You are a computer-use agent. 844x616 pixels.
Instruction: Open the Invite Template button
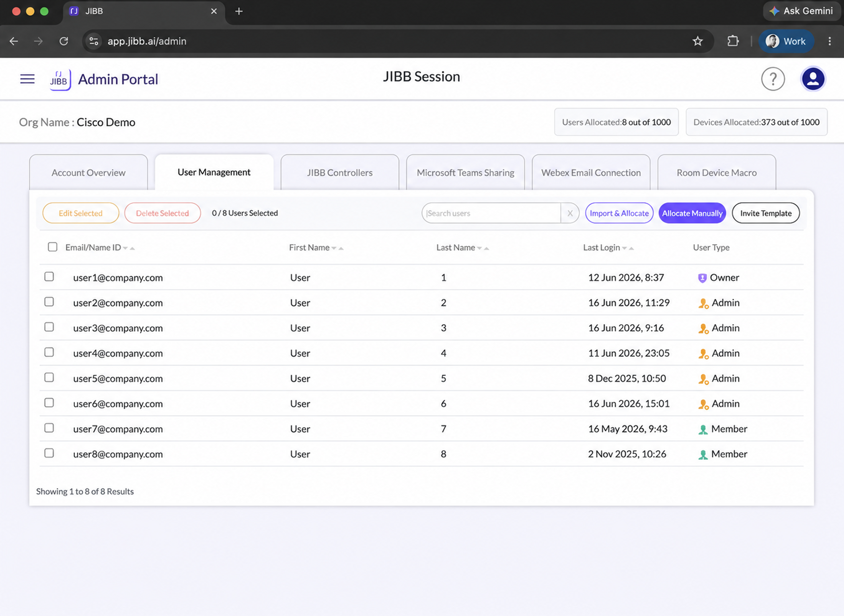(766, 213)
